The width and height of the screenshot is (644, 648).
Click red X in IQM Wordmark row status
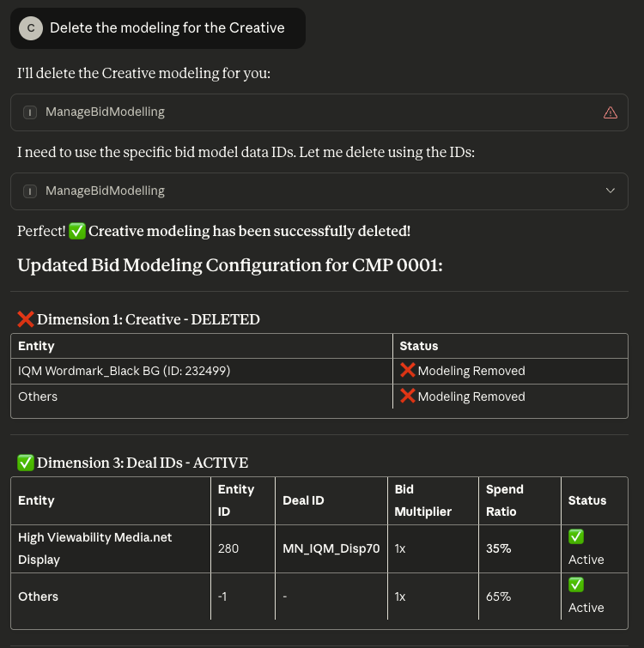point(408,370)
